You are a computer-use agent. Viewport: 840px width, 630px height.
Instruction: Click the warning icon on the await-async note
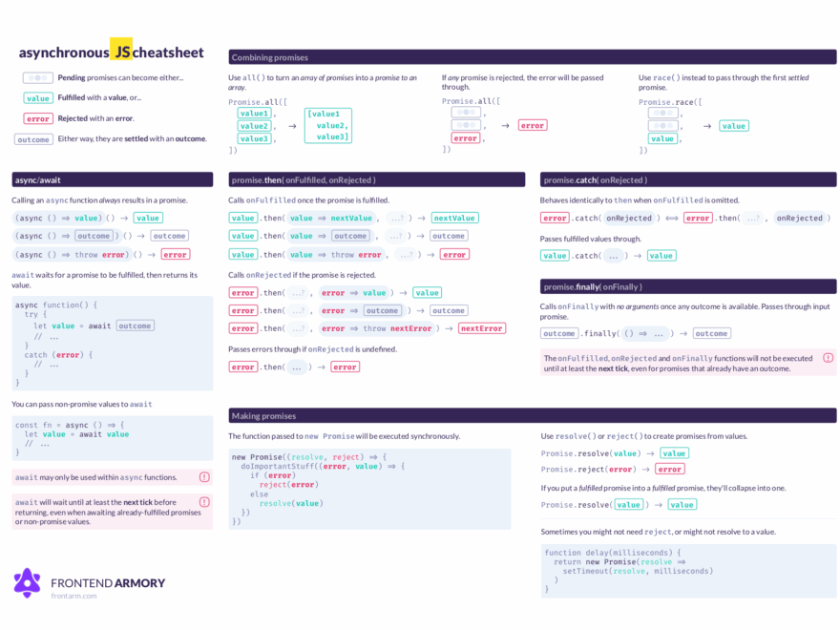(x=204, y=477)
